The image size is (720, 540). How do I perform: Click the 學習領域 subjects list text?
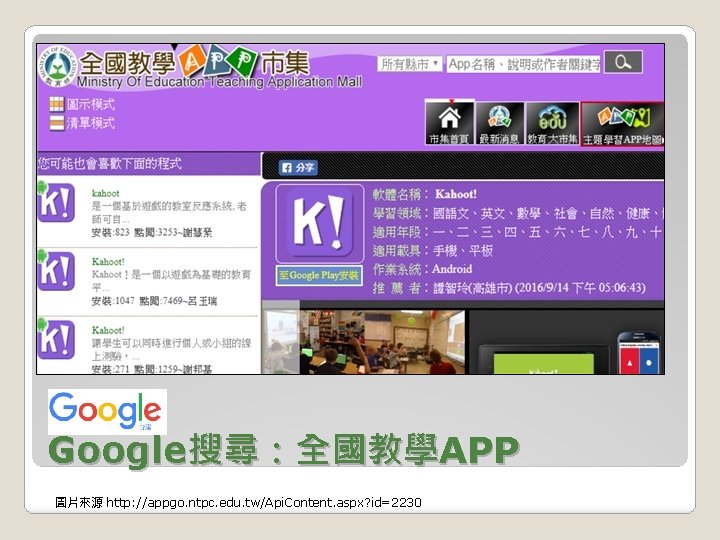pyautogui.click(x=518, y=214)
